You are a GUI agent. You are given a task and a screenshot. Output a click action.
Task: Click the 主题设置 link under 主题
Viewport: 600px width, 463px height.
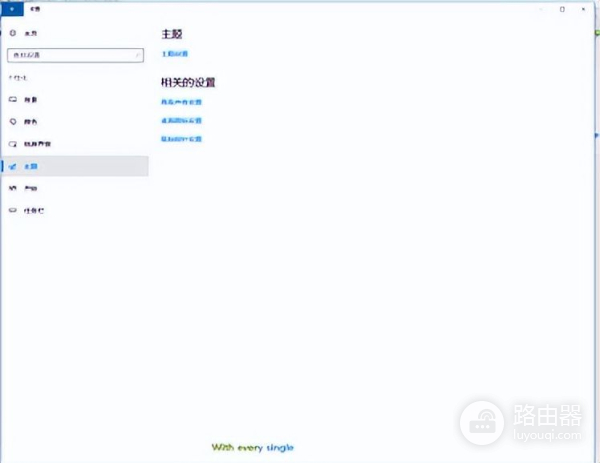(x=175, y=54)
